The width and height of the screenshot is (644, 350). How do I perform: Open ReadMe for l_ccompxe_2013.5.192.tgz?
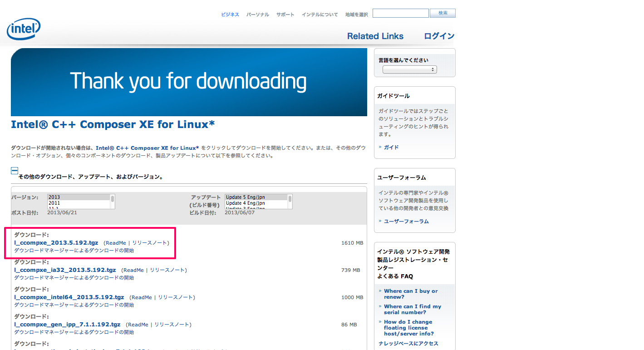pyautogui.click(x=116, y=243)
